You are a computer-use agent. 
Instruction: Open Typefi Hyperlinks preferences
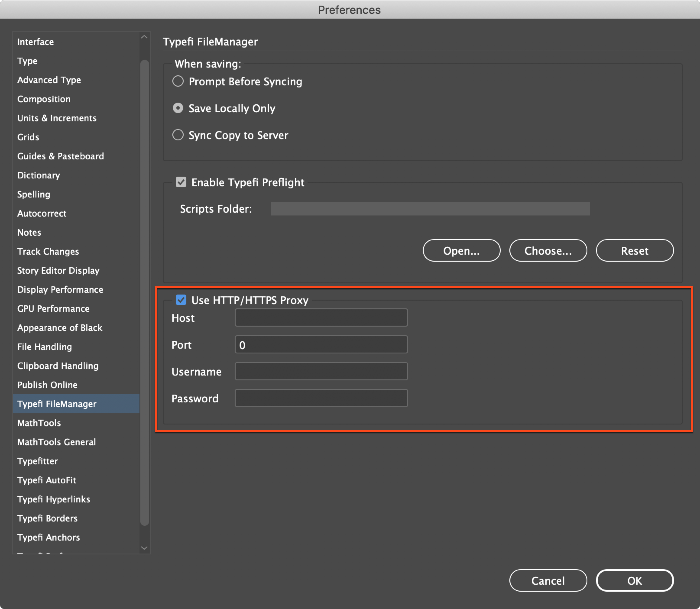point(76,499)
